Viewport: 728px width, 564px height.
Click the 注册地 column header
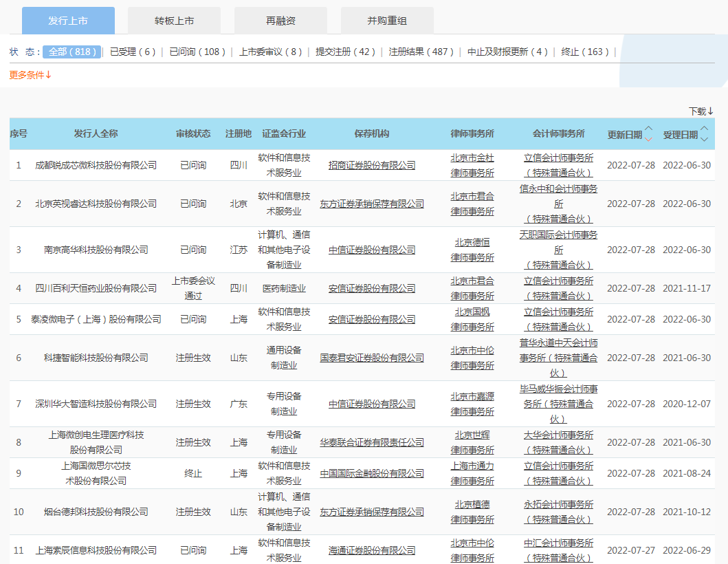coord(239,134)
